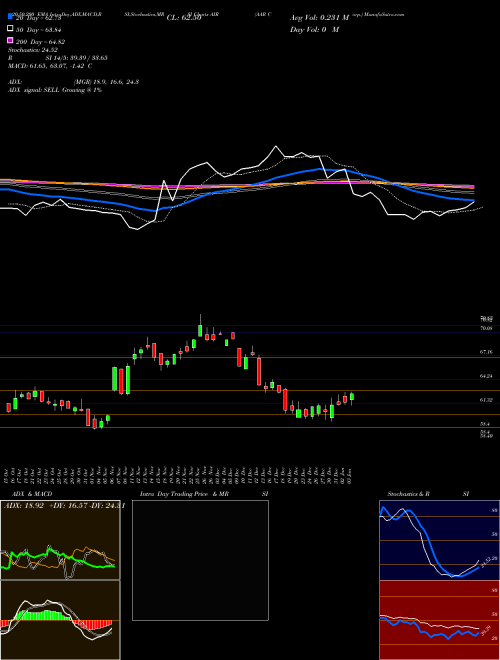The image size is (500, 660).
Task: Click the white 50 Day legend square
Action: tap(10, 29)
